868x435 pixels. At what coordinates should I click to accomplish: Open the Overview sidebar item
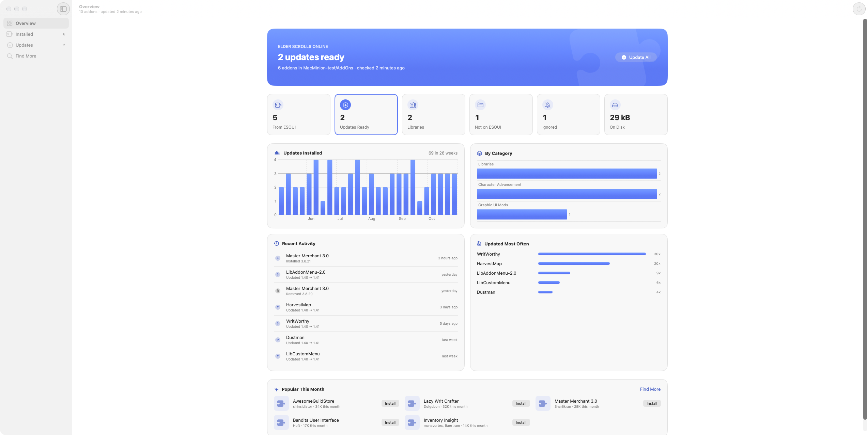(36, 23)
